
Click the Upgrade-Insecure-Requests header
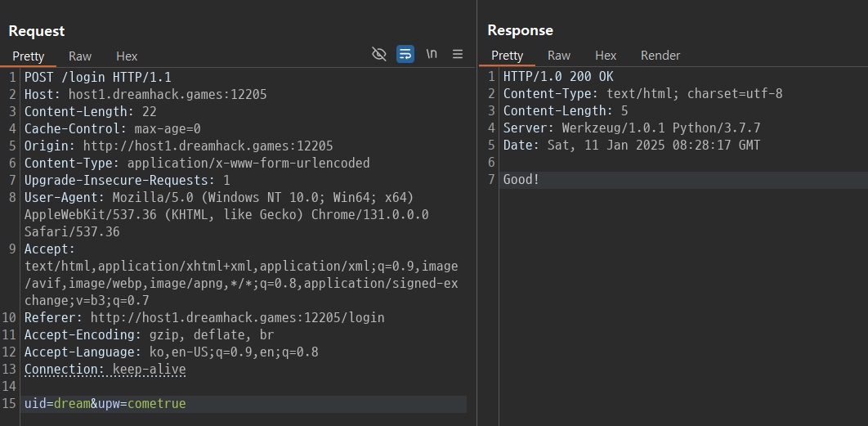point(128,180)
